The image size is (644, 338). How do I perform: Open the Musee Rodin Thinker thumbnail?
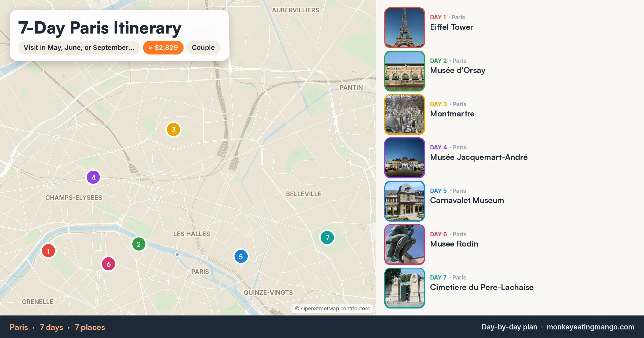[405, 245]
